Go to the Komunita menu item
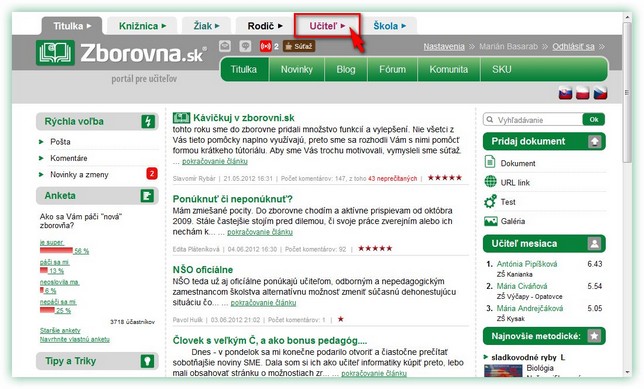This screenshot has width=644, height=389. pyautogui.click(x=448, y=69)
